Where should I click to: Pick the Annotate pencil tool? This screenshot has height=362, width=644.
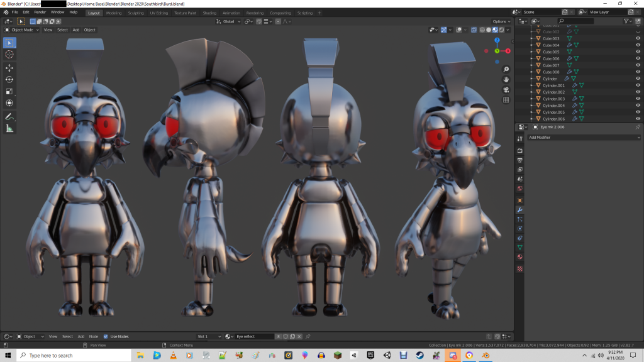9,117
